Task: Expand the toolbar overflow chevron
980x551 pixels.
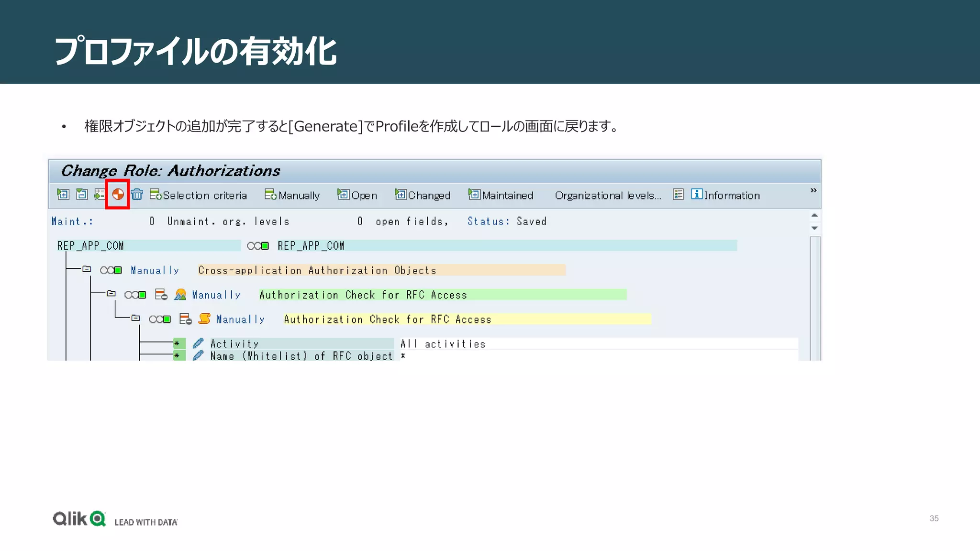Action: tap(813, 190)
